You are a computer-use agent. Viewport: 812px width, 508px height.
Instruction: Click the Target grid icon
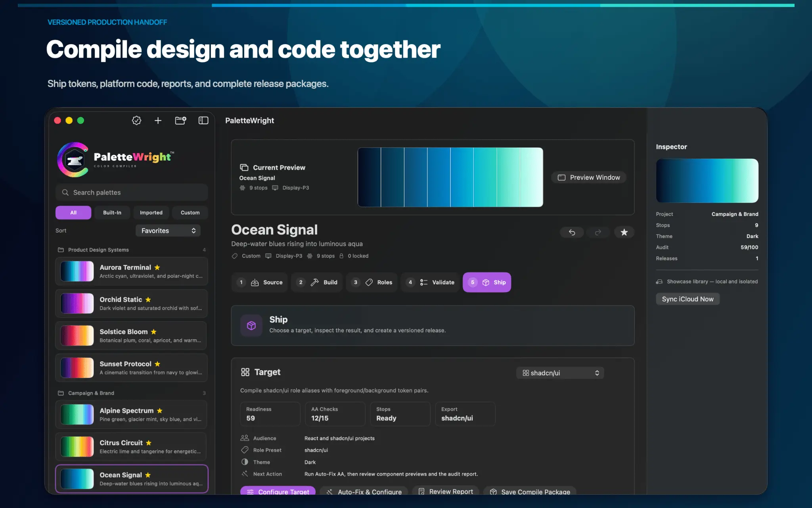245,372
